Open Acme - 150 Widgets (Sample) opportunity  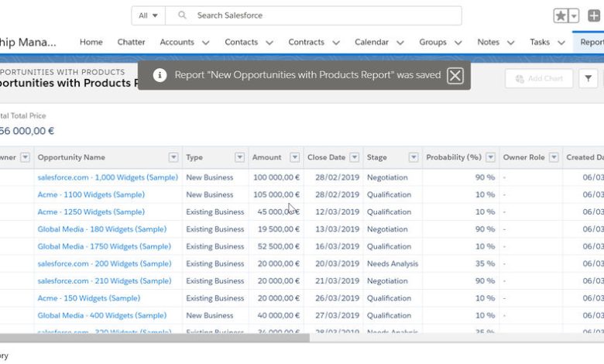[x=88, y=298]
